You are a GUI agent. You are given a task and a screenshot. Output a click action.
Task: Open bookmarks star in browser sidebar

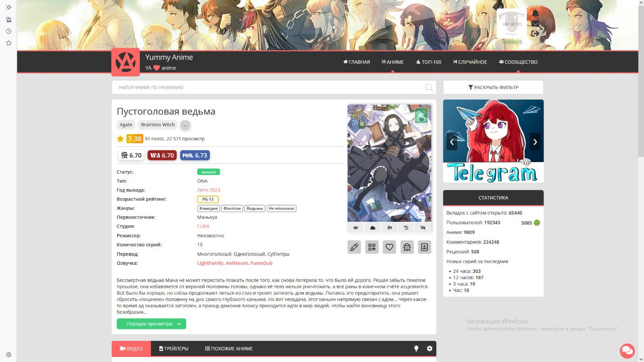[x=9, y=43]
